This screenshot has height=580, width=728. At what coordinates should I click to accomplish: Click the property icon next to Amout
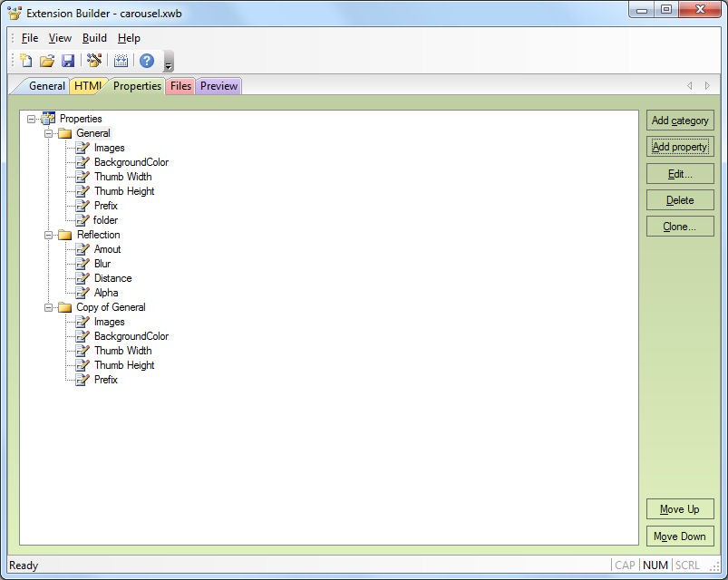point(83,249)
